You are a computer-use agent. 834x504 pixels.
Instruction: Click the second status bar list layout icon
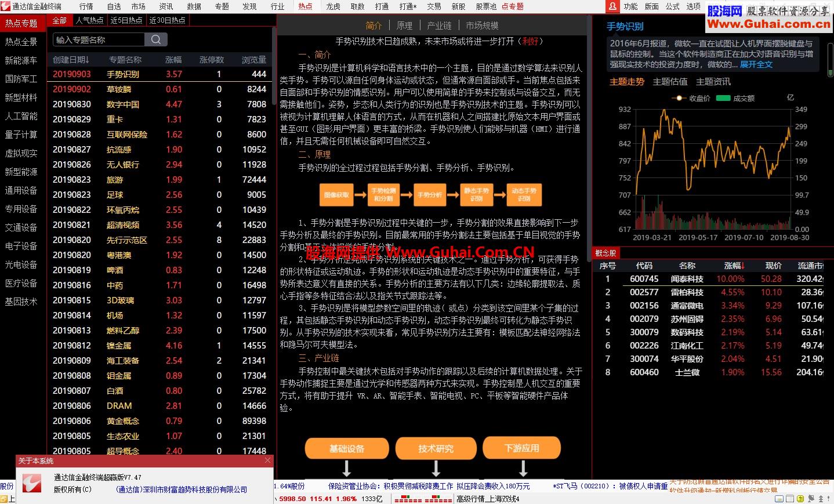coord(790,499)
